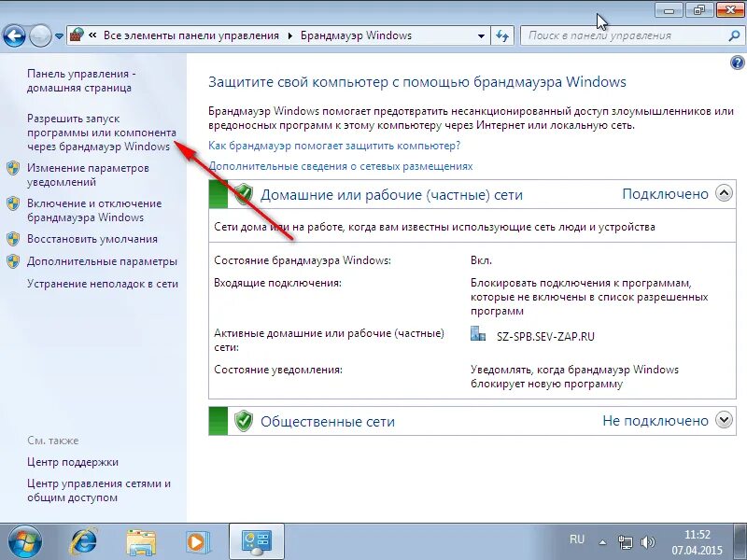Click "Подключено" status text

click(x=665, y=194)
